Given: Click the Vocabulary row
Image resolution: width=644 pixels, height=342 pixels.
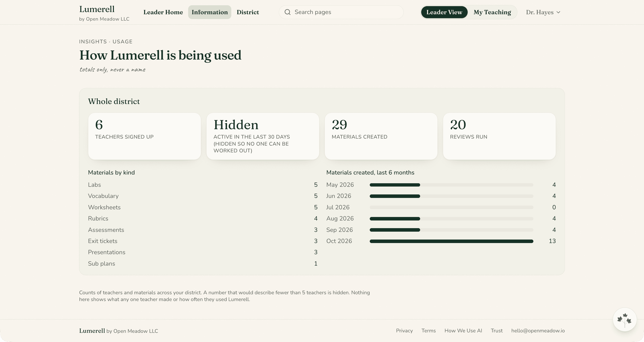Looking at the screenshot, I should 203,196.
